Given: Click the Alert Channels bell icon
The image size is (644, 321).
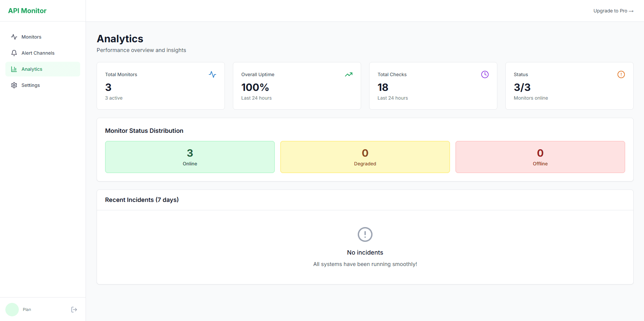Looking at the screenshot, I should (14, 53).
